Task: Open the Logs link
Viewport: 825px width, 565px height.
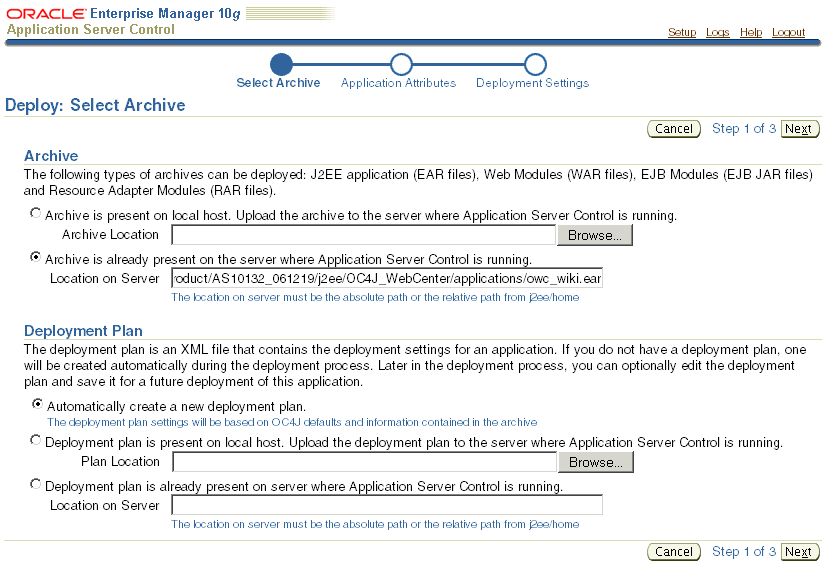Action: [718, 32]
